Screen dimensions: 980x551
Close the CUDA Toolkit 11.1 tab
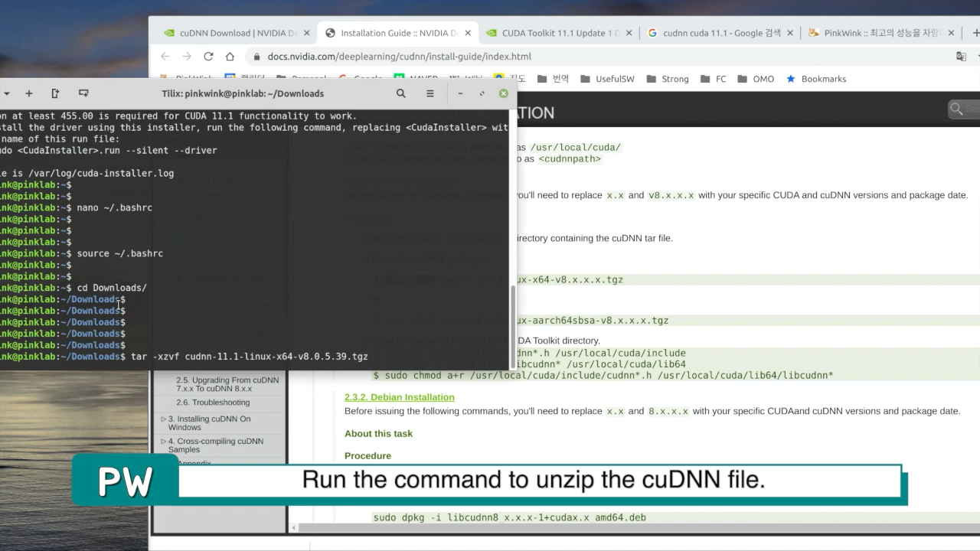[x=629, y=33]
